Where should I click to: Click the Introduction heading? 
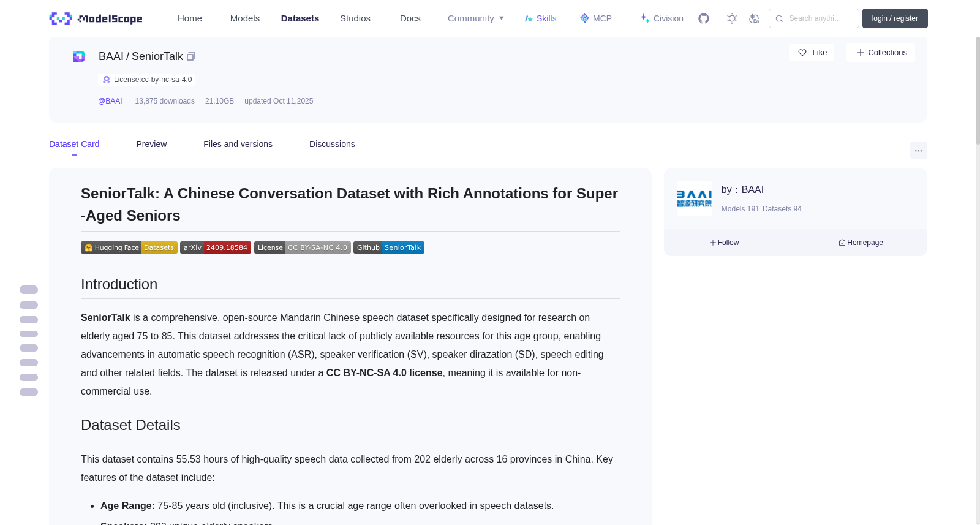[119, 284]
